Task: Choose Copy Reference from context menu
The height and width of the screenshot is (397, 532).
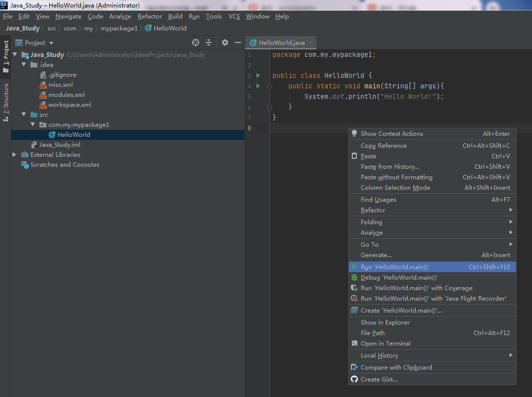Action: [432, 146]
